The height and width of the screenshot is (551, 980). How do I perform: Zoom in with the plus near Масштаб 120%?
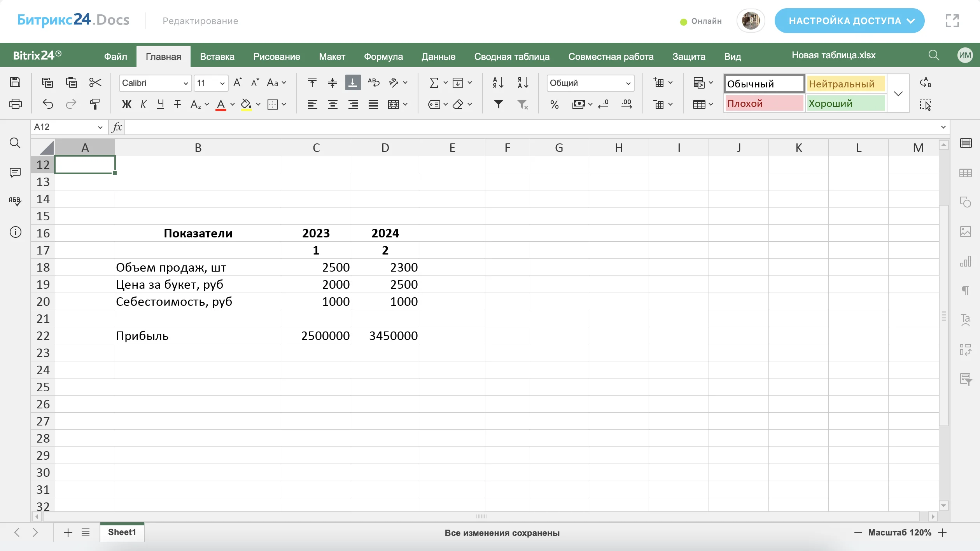tap(942, 533)
